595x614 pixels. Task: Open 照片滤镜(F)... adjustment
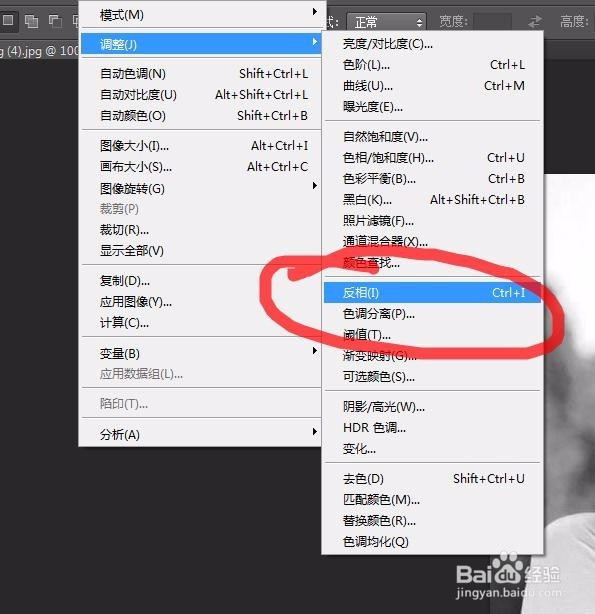click(432, 221)
